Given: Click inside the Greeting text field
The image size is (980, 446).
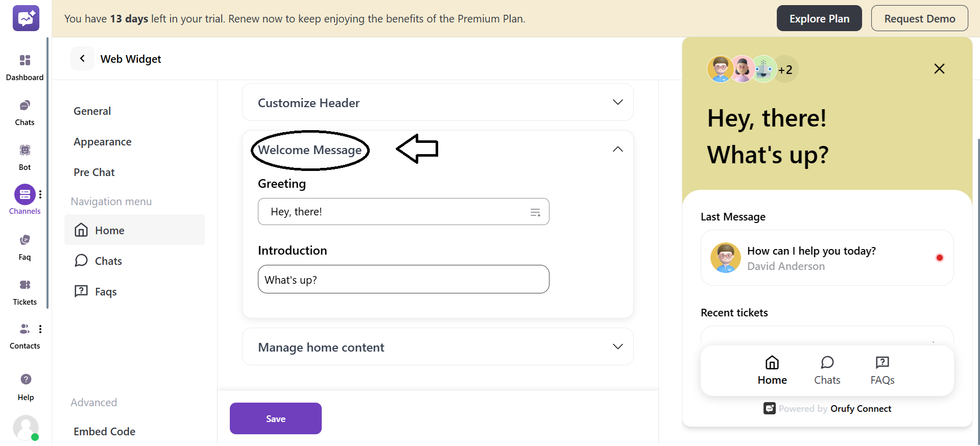Looking at the screenshot, I should [393, 211].
